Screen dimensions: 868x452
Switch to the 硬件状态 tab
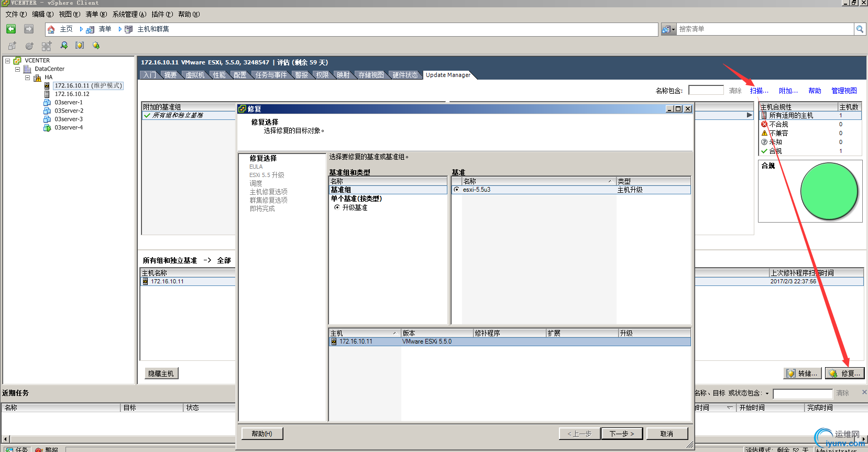[405, 75]
